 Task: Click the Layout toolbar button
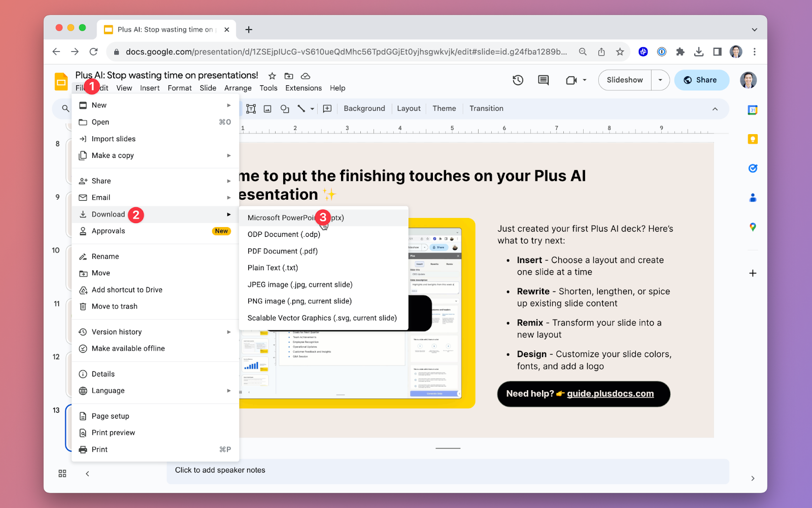click(x=409, y=109)
